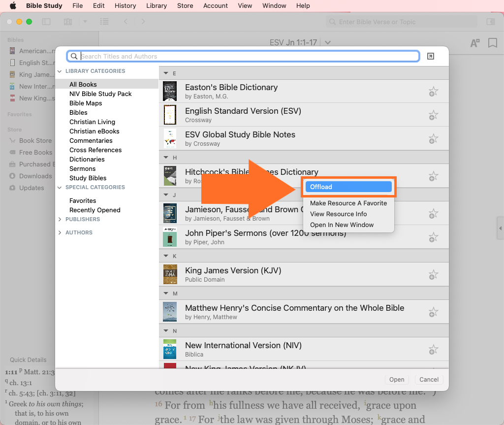Expand the Publishers category

click(60, 219)
